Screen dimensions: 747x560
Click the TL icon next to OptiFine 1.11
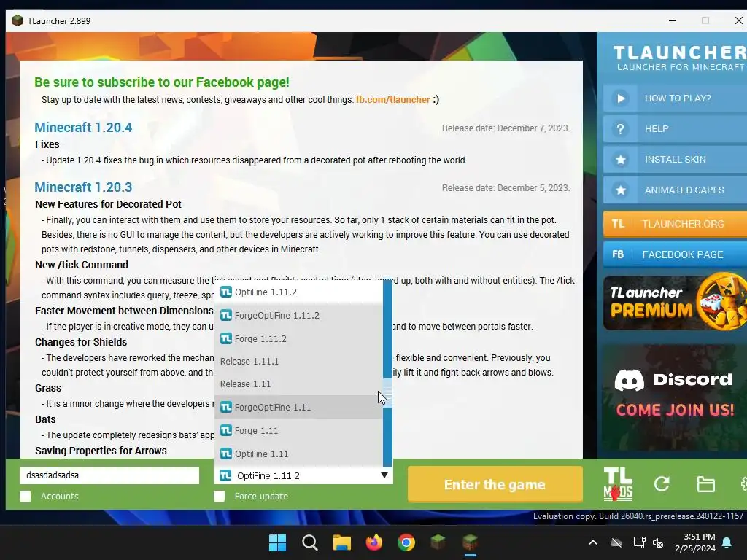226,454
